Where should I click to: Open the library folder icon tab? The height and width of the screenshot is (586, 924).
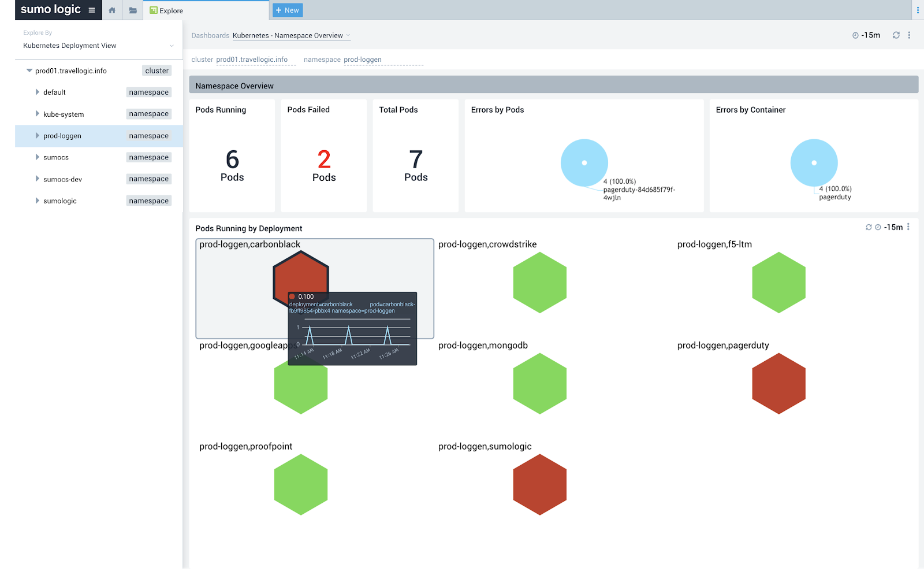coord(133,10)
